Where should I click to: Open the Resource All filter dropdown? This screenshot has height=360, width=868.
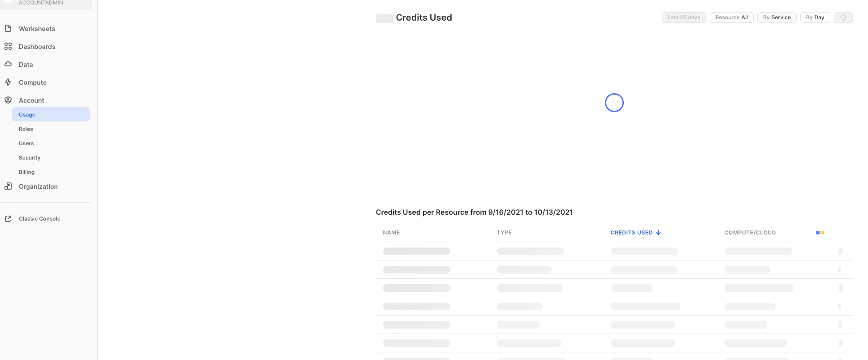click(731, 17)
